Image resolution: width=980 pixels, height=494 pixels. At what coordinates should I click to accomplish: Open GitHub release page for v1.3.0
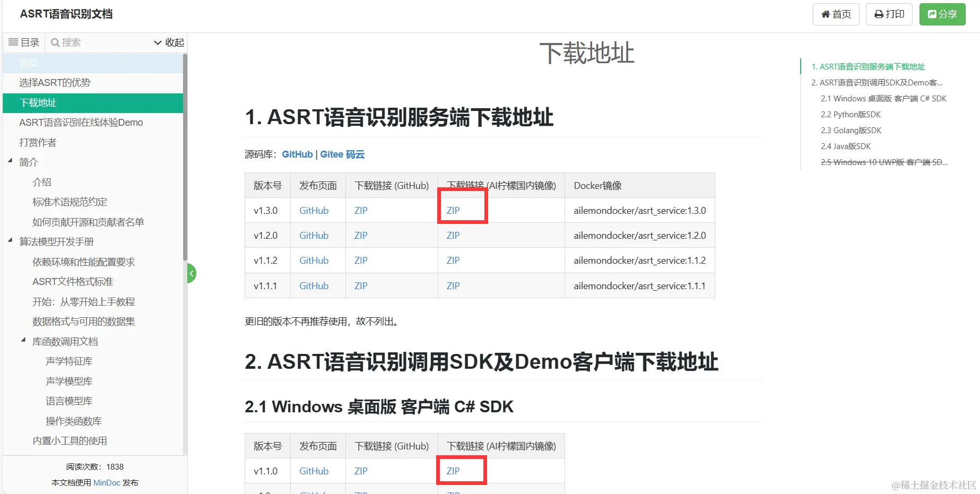pos(314,211)
